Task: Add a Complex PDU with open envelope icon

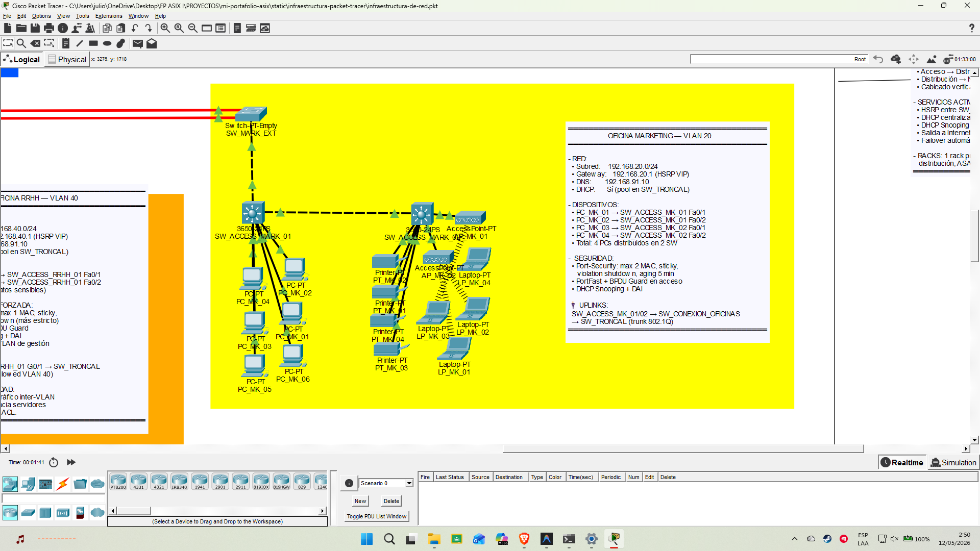Action: tap(152, 43)
